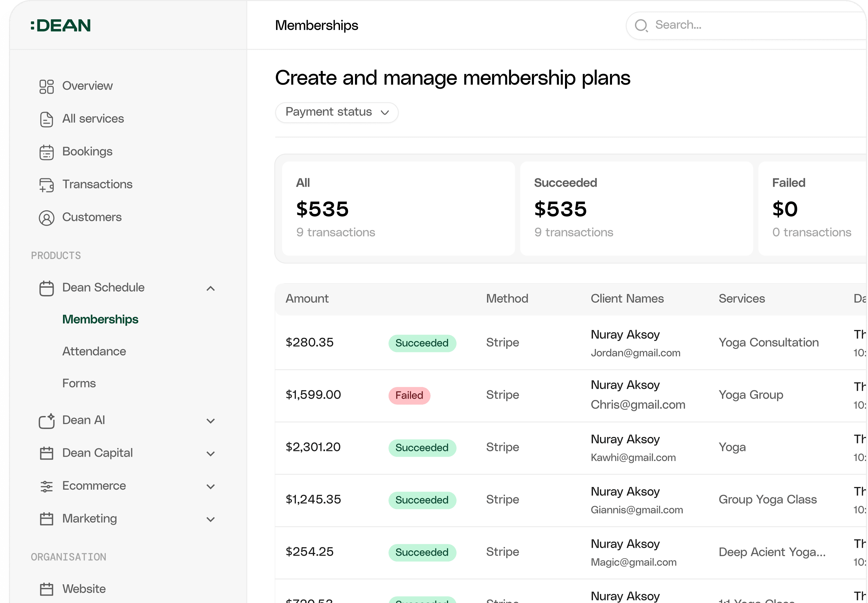Click Magic@gmail.com email
The height and width of the screenshot is (603, 868).
[633, 562]
